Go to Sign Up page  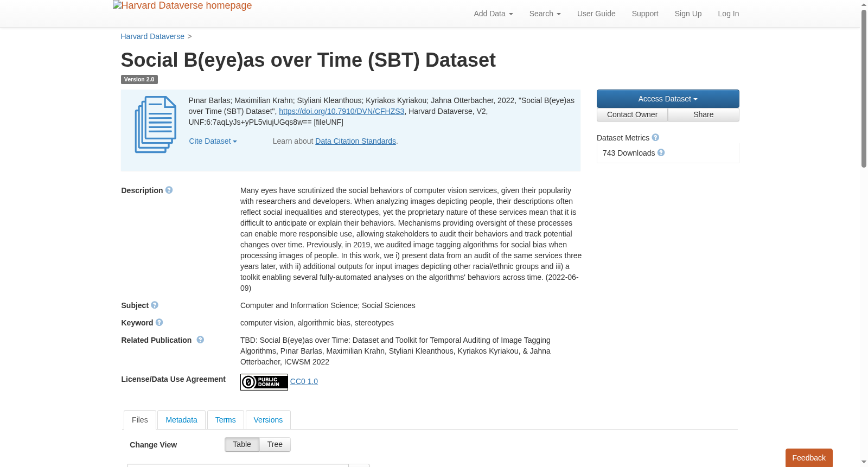(688, 14)
